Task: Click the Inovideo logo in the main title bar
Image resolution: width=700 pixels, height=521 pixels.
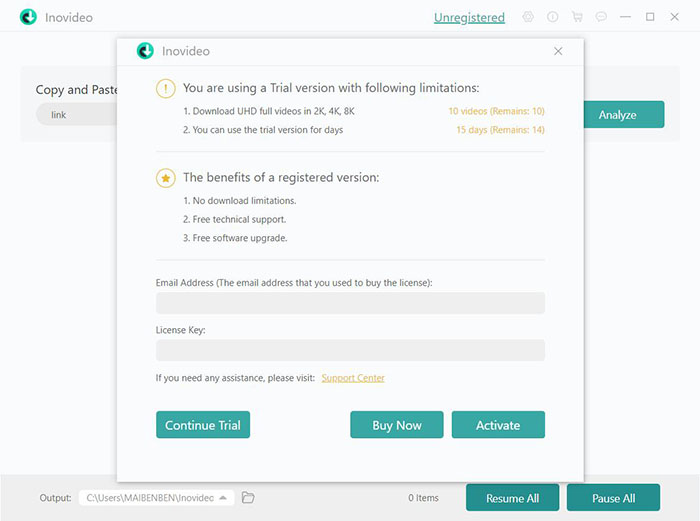Action: point(28,17)
